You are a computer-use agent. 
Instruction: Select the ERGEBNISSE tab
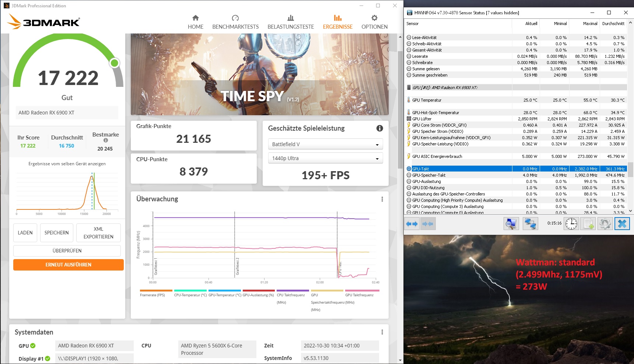tap(338, 22)
